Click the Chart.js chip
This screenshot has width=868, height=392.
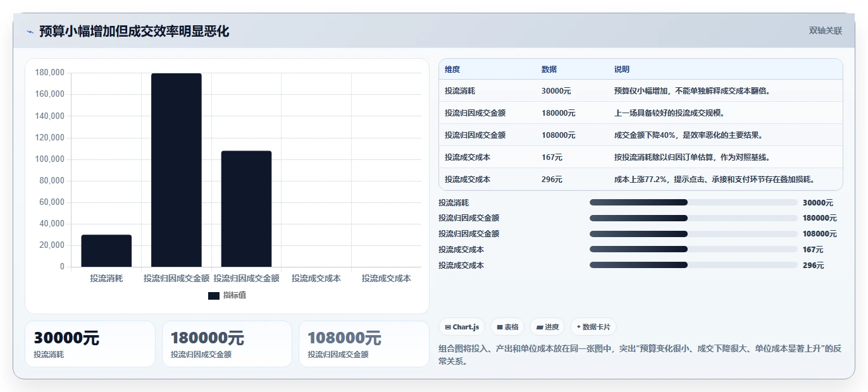click(x=462, y=327)
